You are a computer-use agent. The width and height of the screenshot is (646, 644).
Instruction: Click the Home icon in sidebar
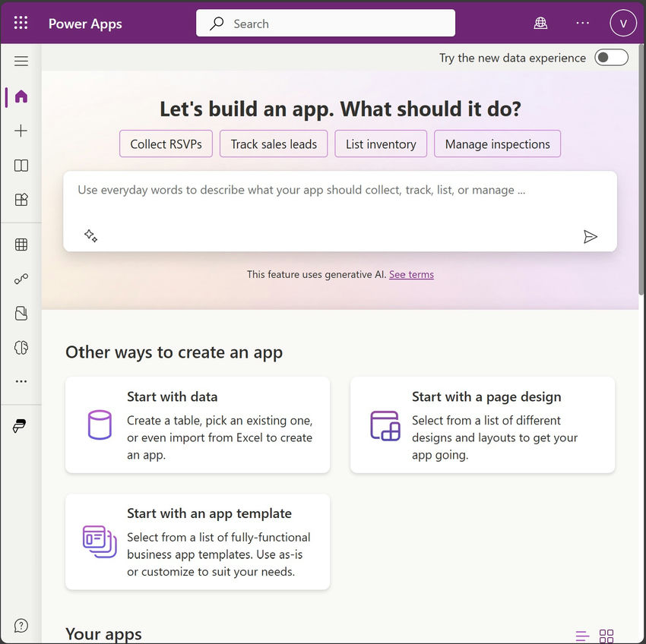pos(21,96)
